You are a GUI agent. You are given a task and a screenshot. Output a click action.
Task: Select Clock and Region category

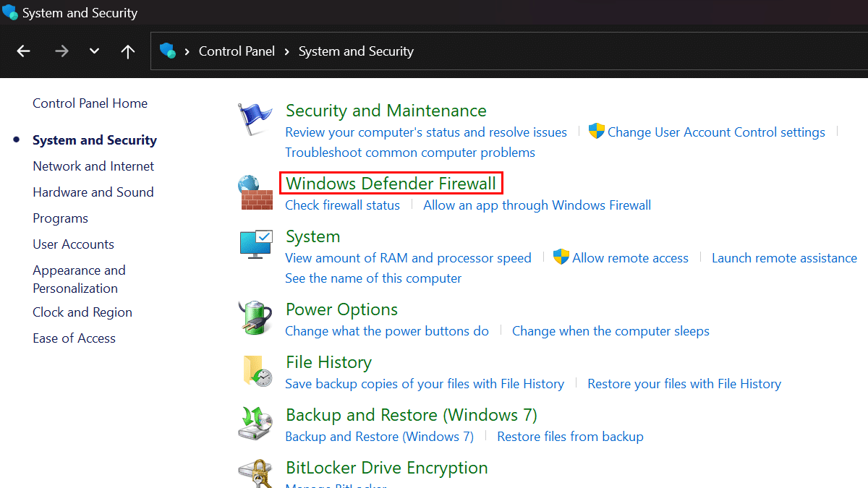pos(82,312)
